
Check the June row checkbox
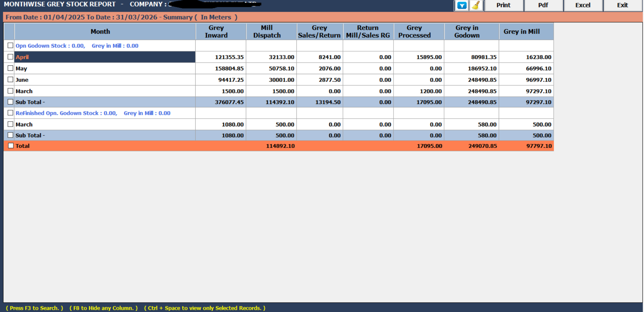click(10, 80)
